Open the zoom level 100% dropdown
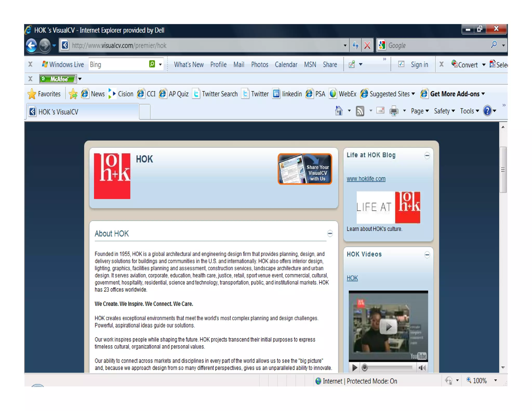This screenshot has width=532, height=411. (x=495, y=380)
